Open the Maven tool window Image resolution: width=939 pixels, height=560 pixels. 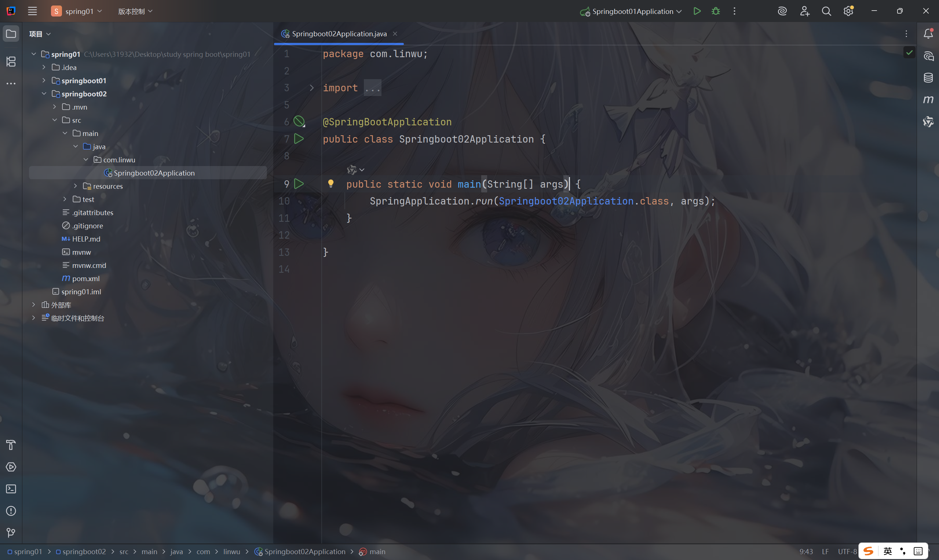pos(928,100)
